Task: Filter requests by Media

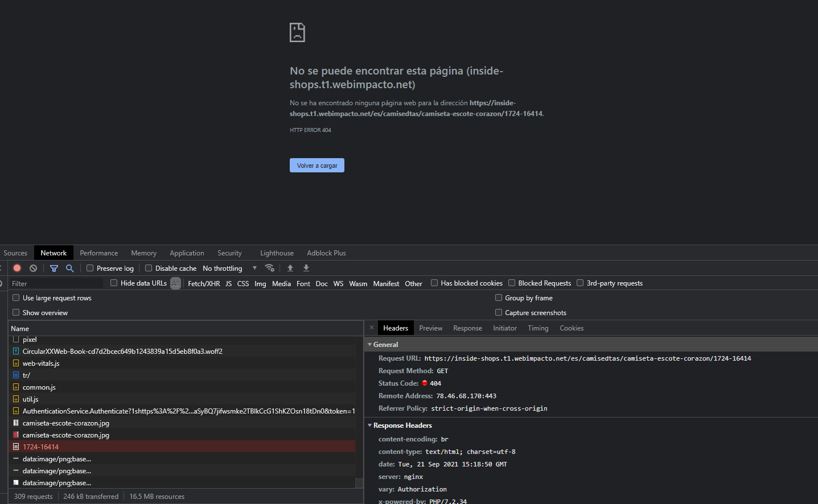Action: 281,283
